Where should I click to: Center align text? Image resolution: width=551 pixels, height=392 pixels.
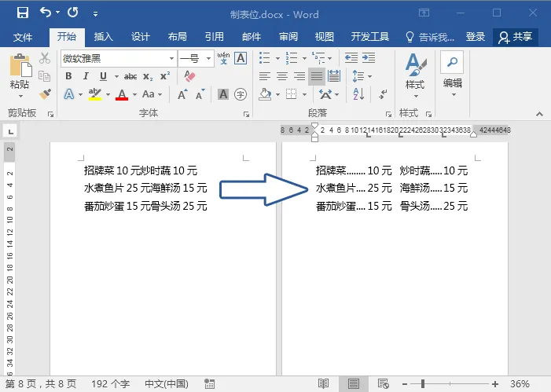pos(282,76)
